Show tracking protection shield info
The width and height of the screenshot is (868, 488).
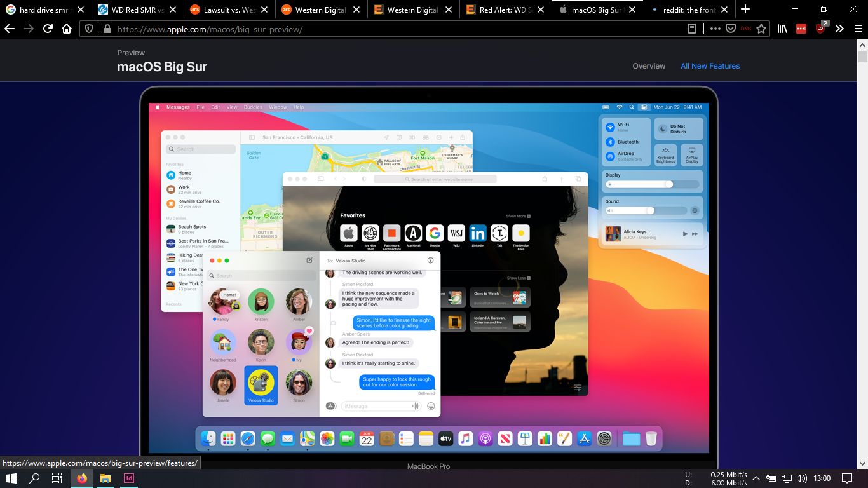(x=89, y=29)
